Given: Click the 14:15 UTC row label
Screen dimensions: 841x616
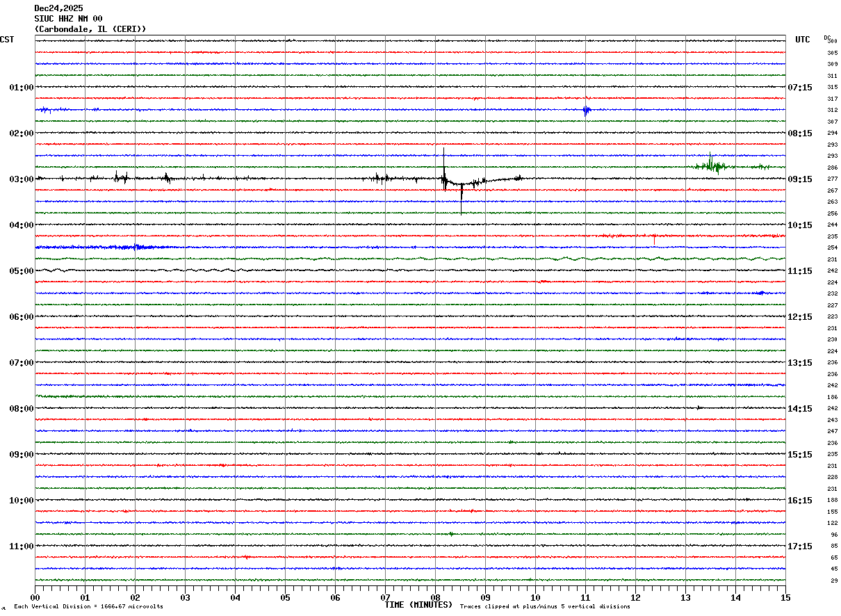Looking at the screenshot, I should click(x=800, y=409).
